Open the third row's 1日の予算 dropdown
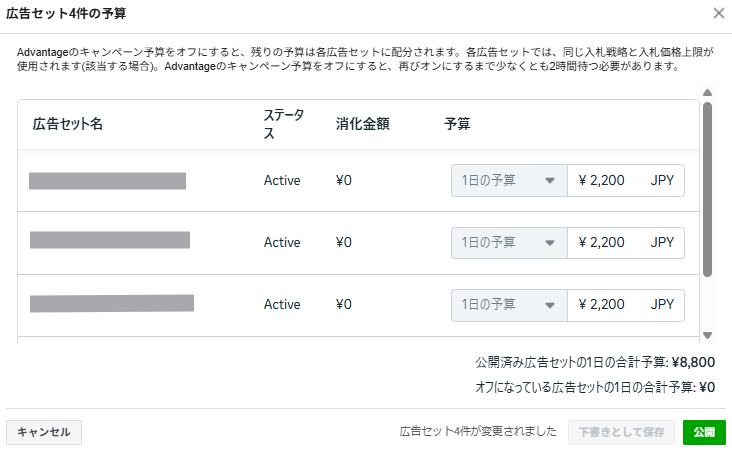 tap(509, 305)
